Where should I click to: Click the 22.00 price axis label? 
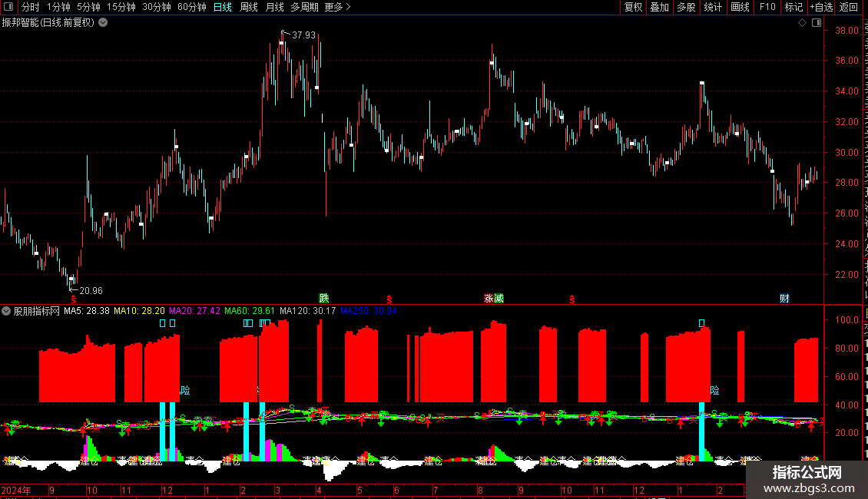847,274
